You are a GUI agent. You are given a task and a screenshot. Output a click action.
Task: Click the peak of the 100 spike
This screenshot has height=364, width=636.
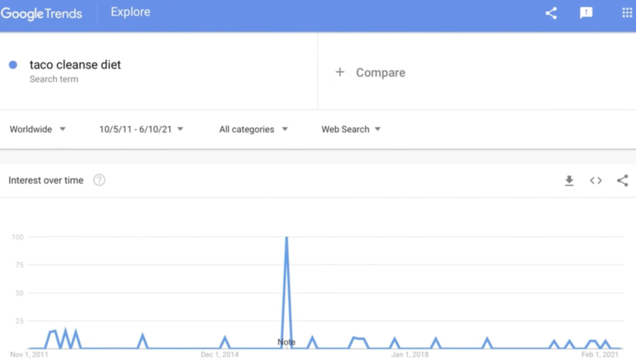pyautogui.click(x=286, y=237)
